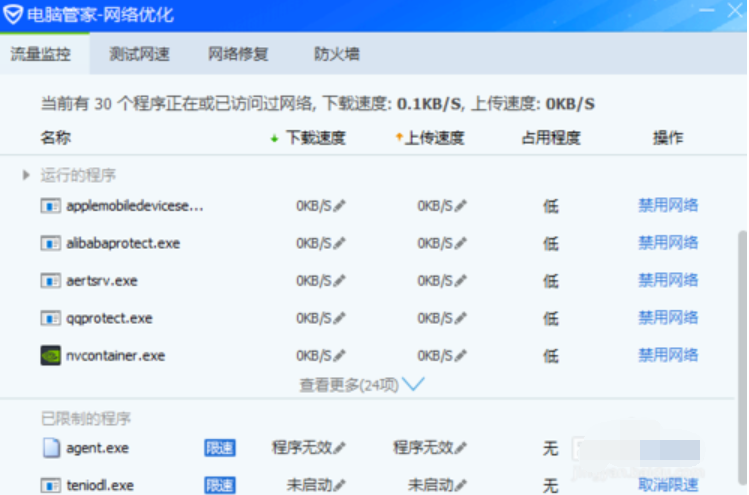Click the alibabaprotect.exe program icon

click(x=50, y=243)
